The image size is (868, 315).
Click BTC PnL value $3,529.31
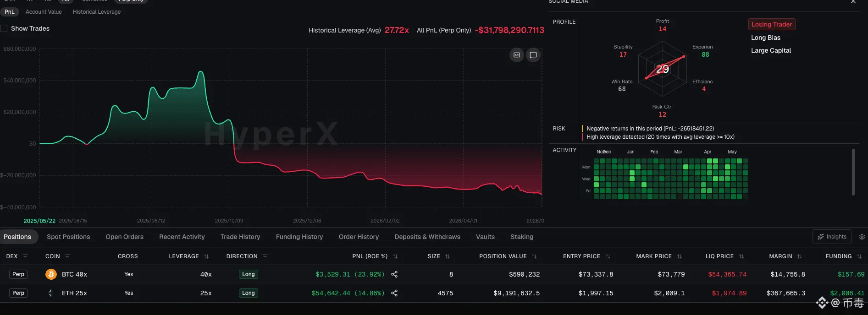pyautogui.click(x=333, y=274)
